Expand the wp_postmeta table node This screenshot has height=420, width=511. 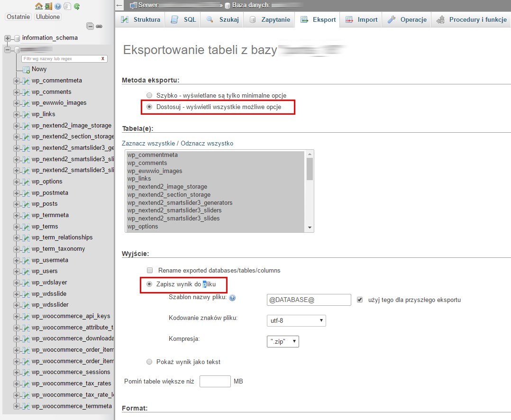(x=16, y=193)
